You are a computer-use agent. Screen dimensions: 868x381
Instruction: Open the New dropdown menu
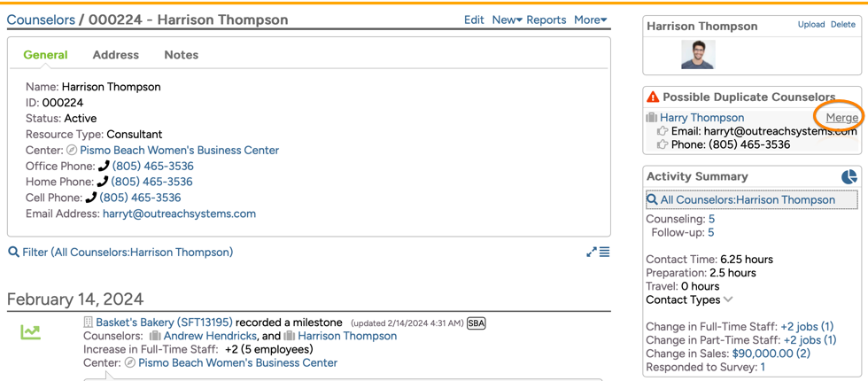(507, 19)
